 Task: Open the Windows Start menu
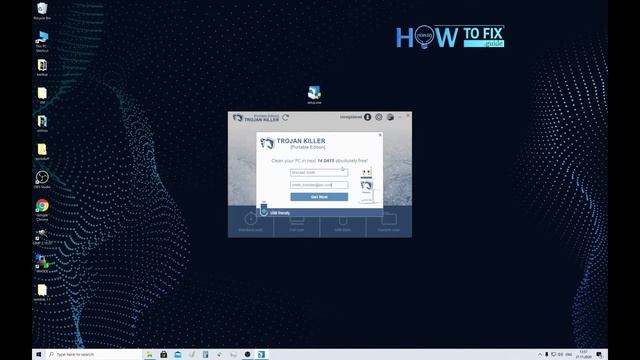point(39,354)
